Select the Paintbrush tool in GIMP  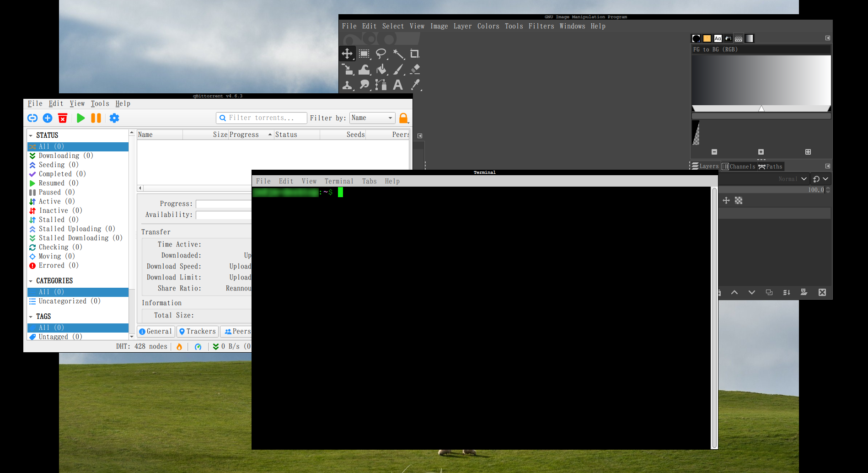pyautogui.click(x=398, y=69)
